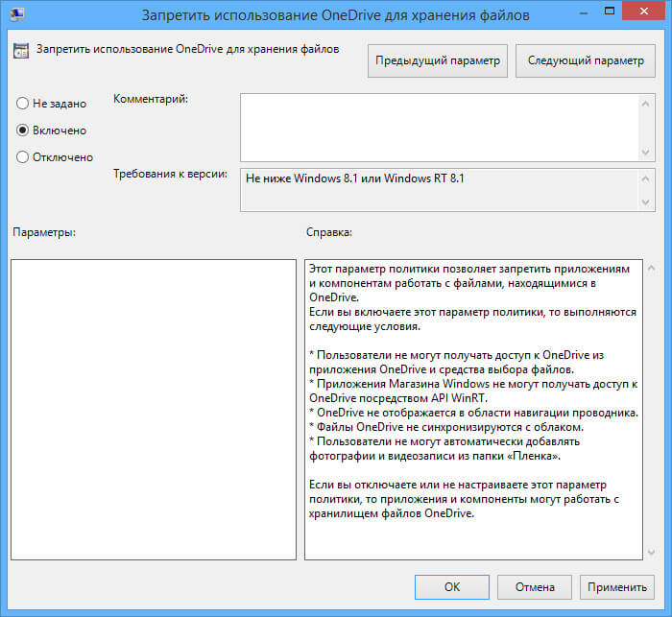The image size is (672, 617).
Task: Click the 'Параметры:' label
Action: tap(44, 232)
